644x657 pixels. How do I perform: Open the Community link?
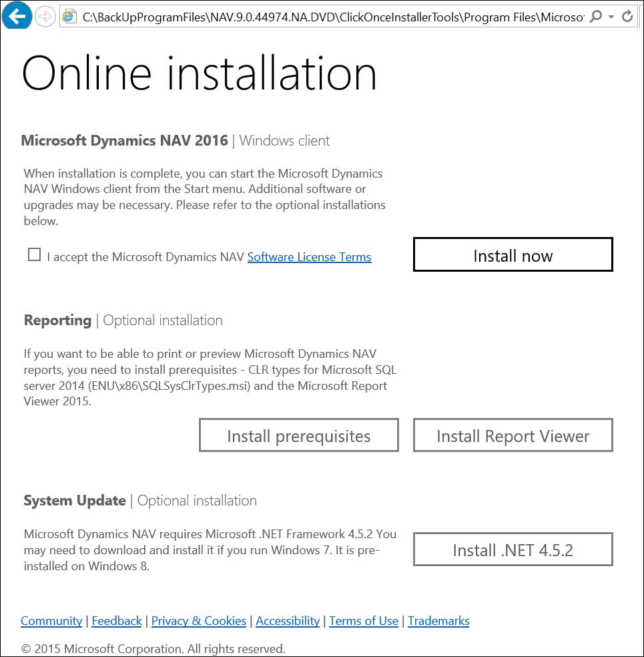51,621
